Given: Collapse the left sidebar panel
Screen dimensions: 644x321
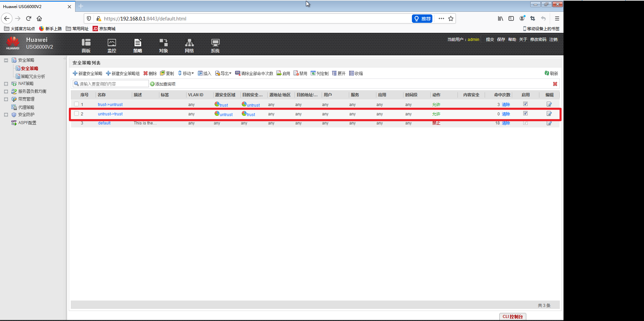Looking at the screenshot, I should pos(65,59).
